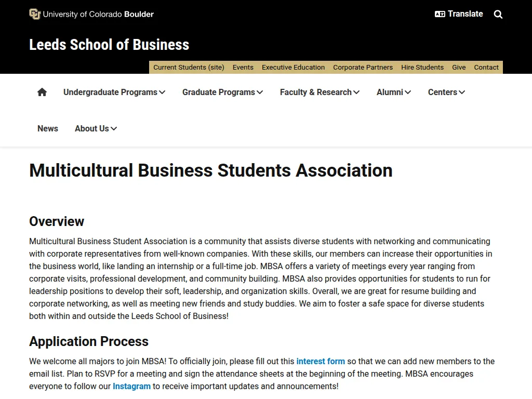Click the Application Process heading
Image resolution: width=532 pixels, height=399 pixels.
(89, 342)
